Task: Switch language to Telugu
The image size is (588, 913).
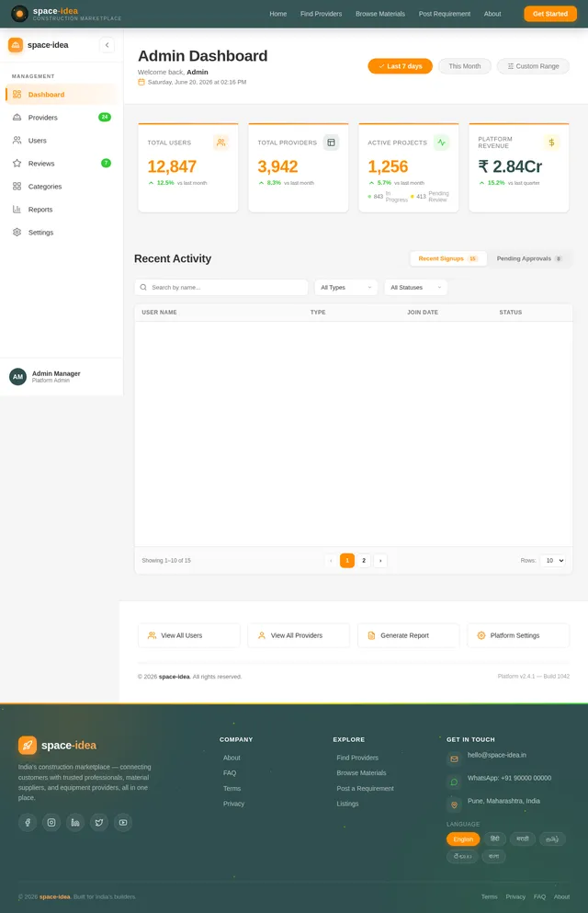Action: tap(463, 857)
